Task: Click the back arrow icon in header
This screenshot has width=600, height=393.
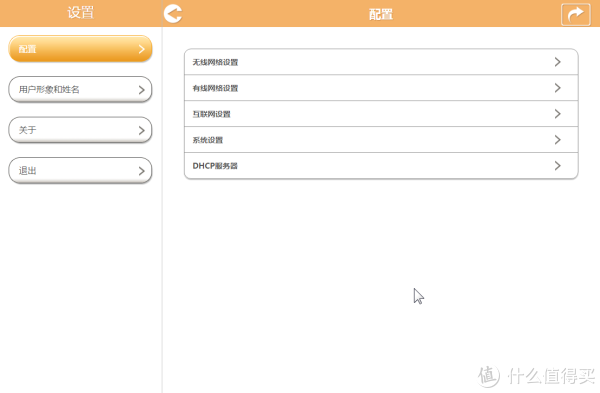Action: point(173,14)
